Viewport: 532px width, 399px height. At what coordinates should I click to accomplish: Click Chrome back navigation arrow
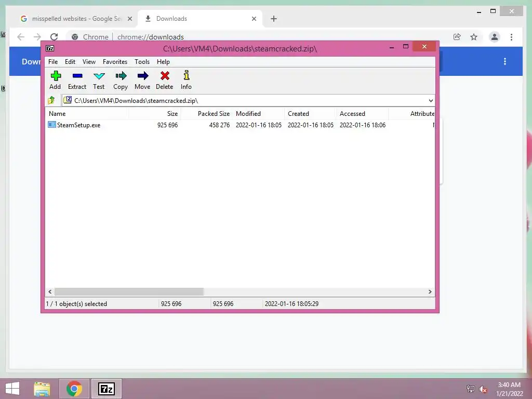(21, 37)
